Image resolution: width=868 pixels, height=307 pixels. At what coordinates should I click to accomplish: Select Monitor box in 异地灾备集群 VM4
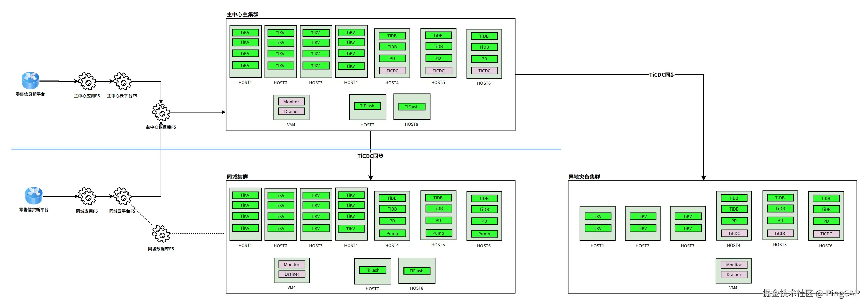tap(734, 265)
